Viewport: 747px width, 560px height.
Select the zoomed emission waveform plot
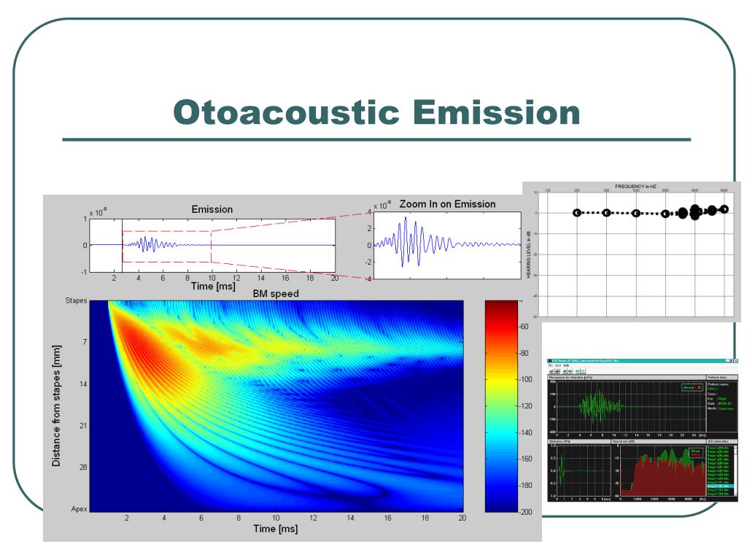coord(447,245)
